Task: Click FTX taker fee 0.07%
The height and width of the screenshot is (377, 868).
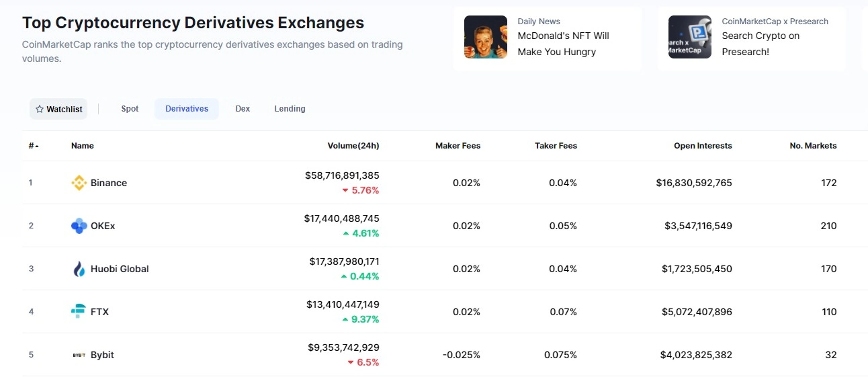Action: click(x=563, y=312)
